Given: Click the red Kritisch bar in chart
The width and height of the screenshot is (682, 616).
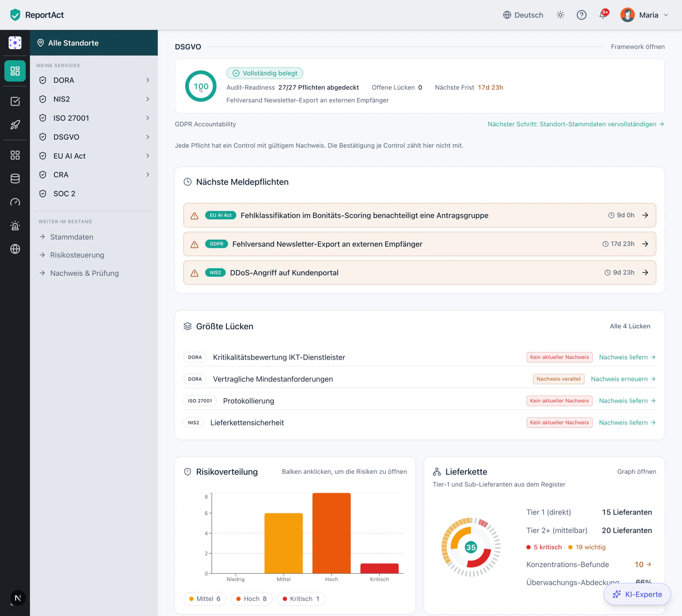Looking at the screenshot, I should [379, 568].
